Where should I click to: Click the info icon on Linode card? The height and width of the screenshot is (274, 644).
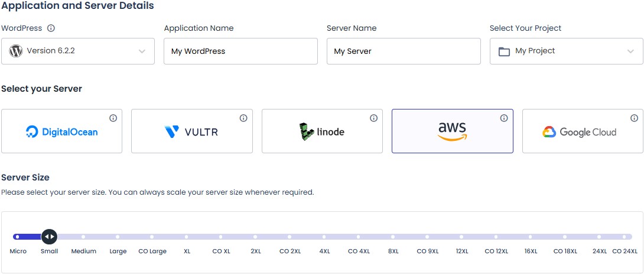374,118
